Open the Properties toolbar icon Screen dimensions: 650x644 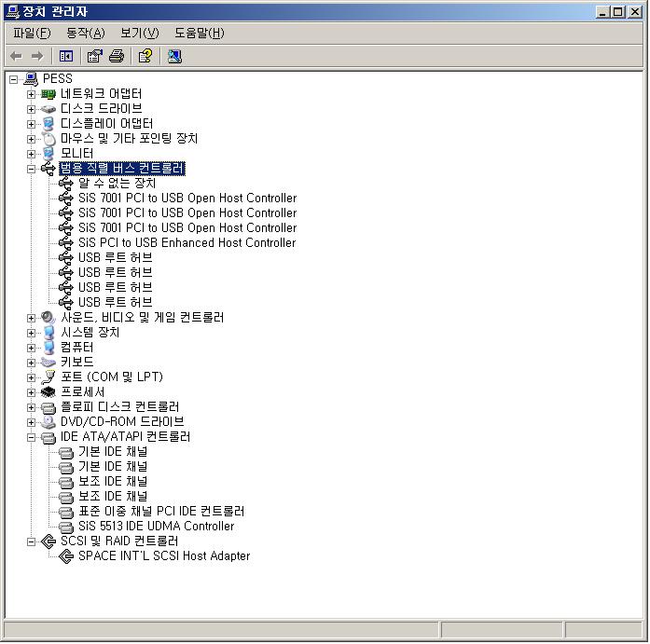[x=94, y=56]
